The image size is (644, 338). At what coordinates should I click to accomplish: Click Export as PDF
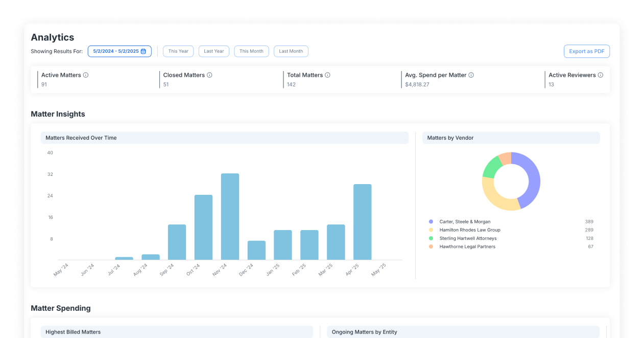point(587,51)
